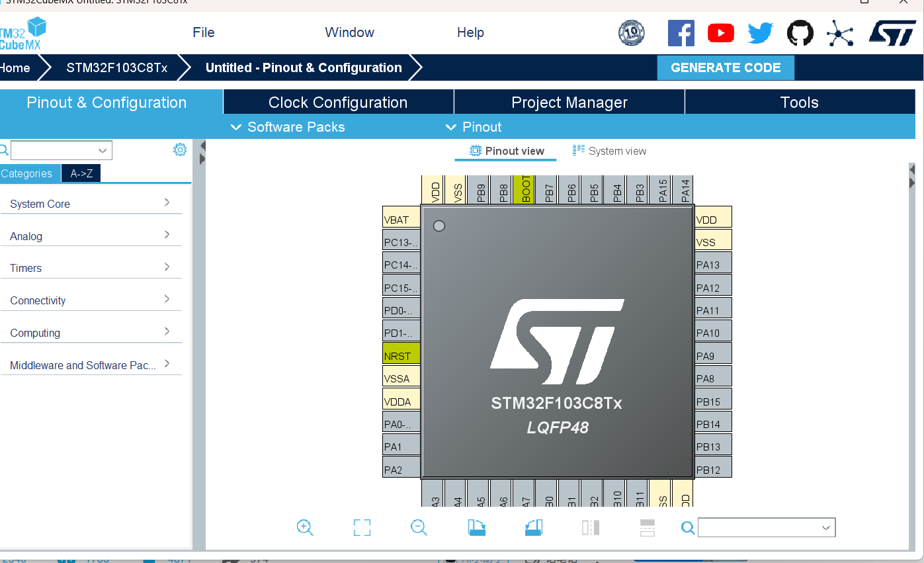
Task: Select the Pinout & Configuration tab
Action: [x=106, y=103]
